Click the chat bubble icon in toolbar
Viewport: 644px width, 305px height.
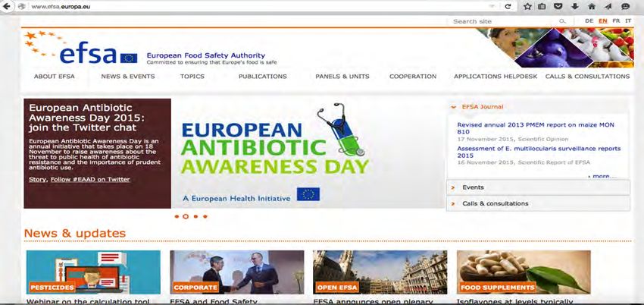(625, 6)
